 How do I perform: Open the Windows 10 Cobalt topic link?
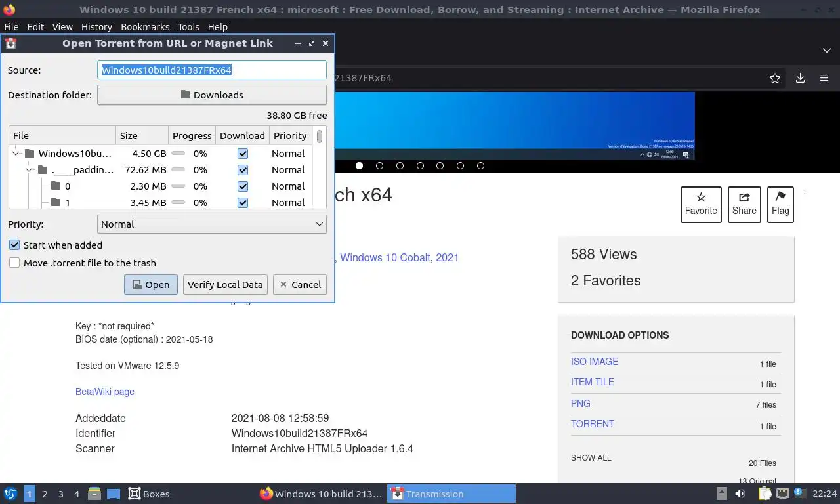click(385, 257)
